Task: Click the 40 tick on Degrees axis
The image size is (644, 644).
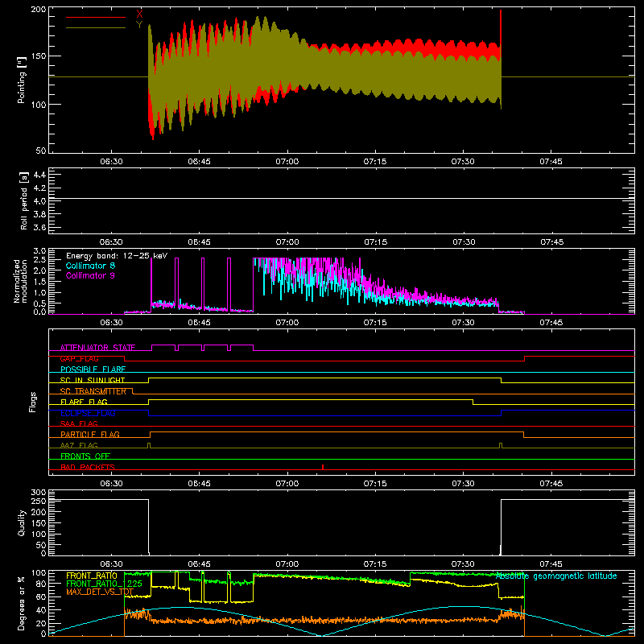Action: pos(41,610)
